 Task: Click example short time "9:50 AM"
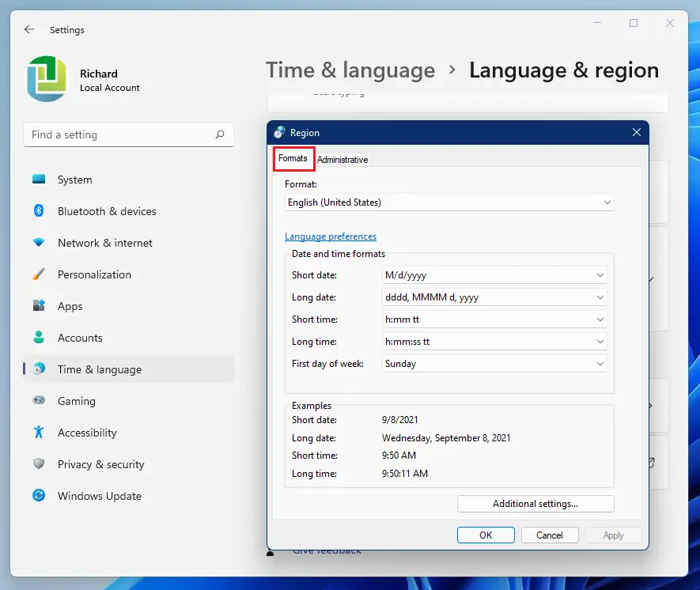click(x=399, y=456)
